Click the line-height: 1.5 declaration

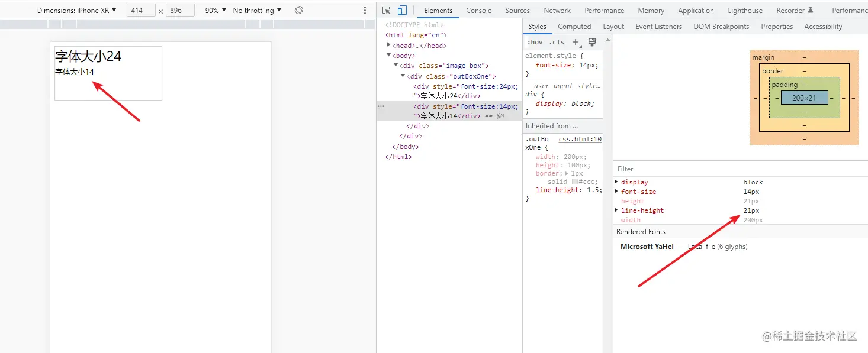(x=569, y=190)
